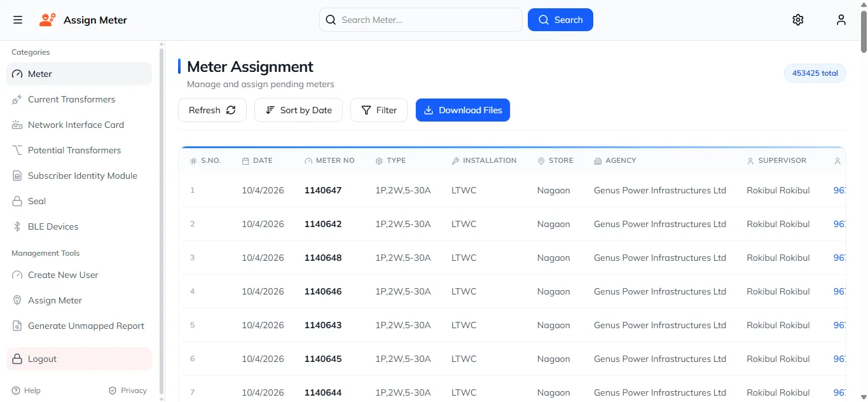Click meter number 1140646
Image resolution: width=868 pixels, height=402 pixels.
(323, 291)
